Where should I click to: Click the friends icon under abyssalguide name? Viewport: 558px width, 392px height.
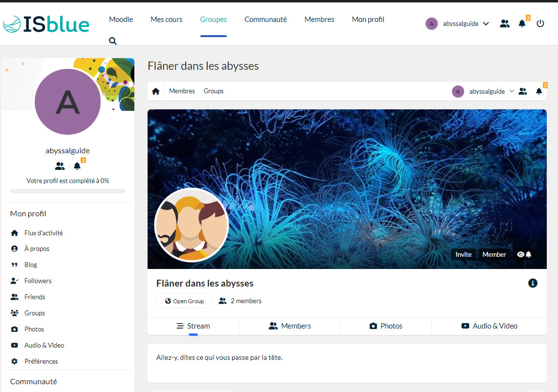pos(60,166)
